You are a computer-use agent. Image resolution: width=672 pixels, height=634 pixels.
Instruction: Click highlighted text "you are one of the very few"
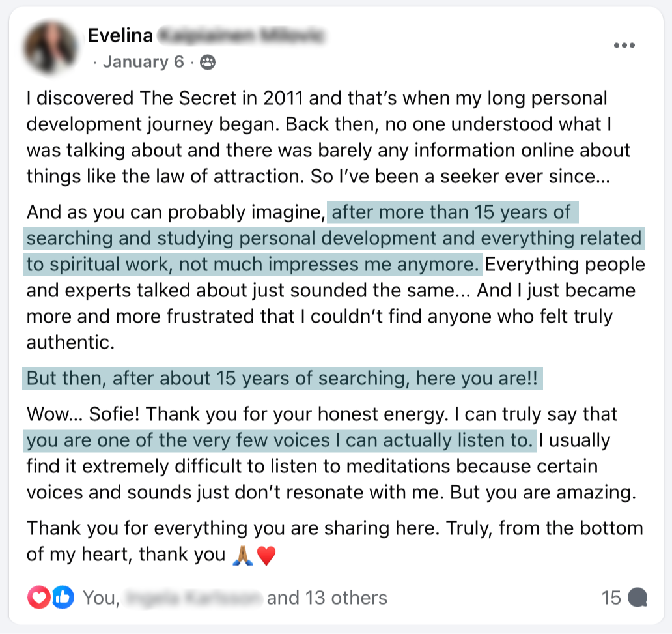click(280, 440)
